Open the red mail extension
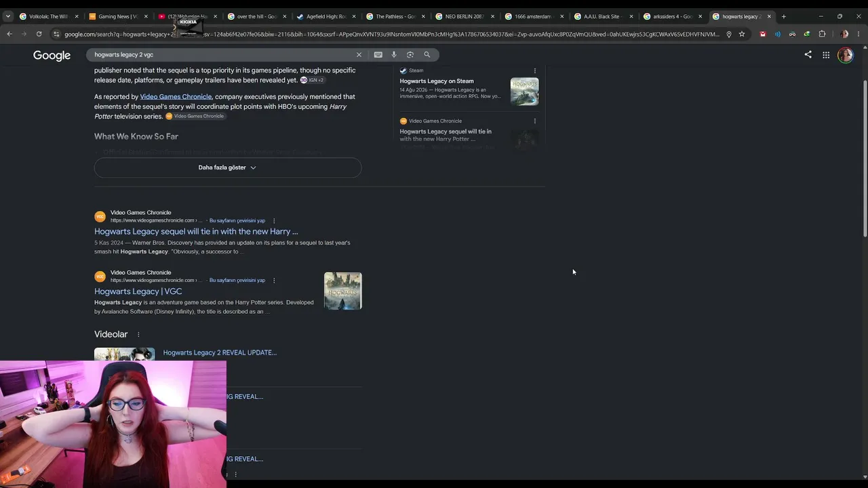This screenshot has width=868, height=488. tap(763, 34)
